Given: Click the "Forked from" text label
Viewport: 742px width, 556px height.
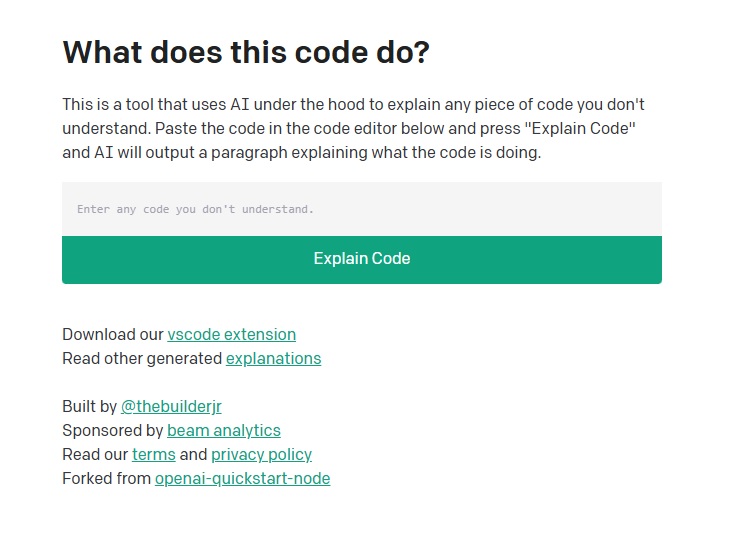Looking at the screenshot, I should pyautogui.click(x=106, y=478).
